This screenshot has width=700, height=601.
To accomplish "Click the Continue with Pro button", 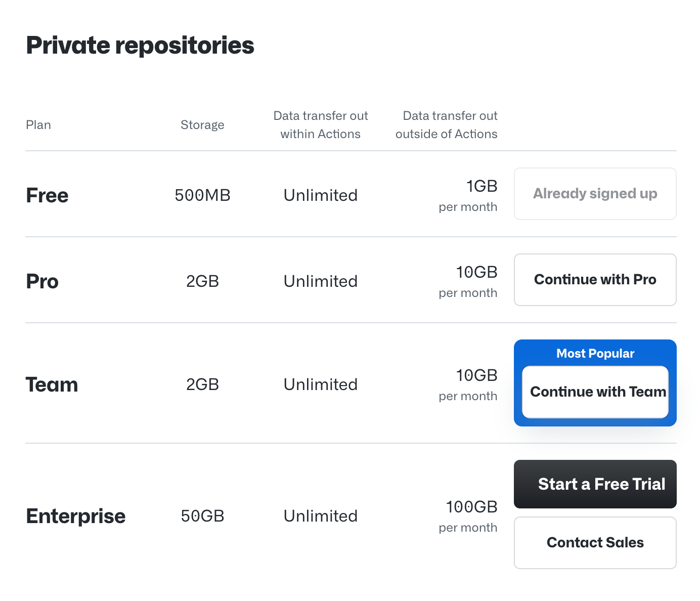I will (x=595, y=280).
